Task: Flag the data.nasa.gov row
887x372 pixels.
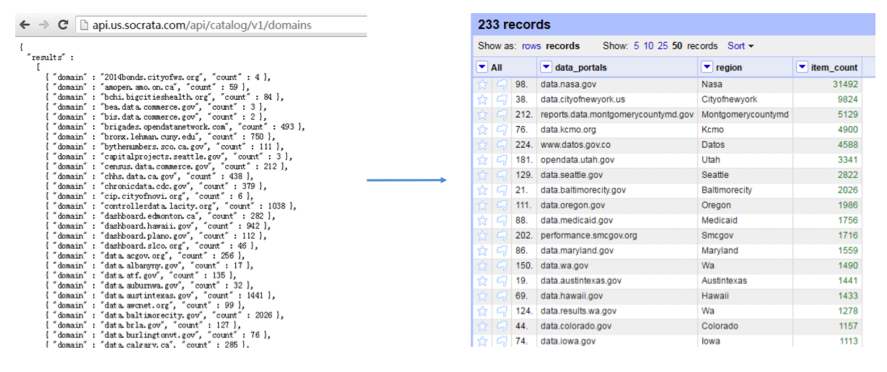Action: 501,84
